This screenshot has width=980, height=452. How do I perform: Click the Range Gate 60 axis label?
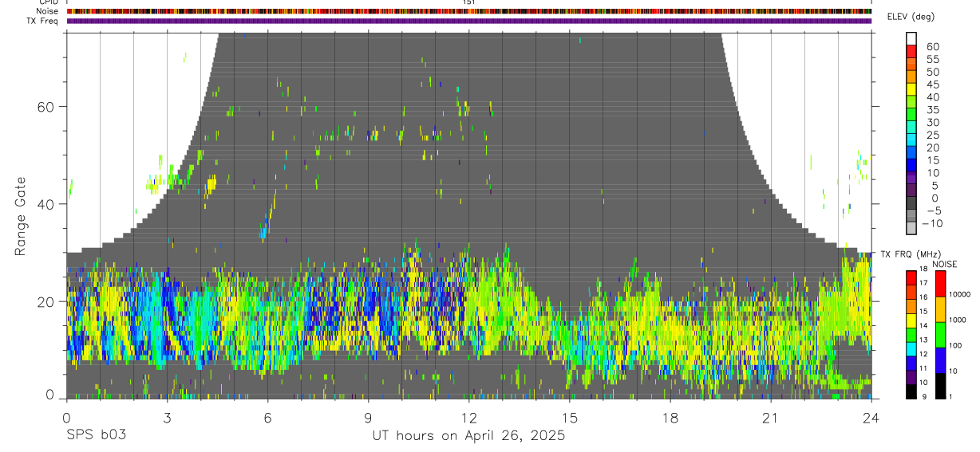(x=45, y=106)
